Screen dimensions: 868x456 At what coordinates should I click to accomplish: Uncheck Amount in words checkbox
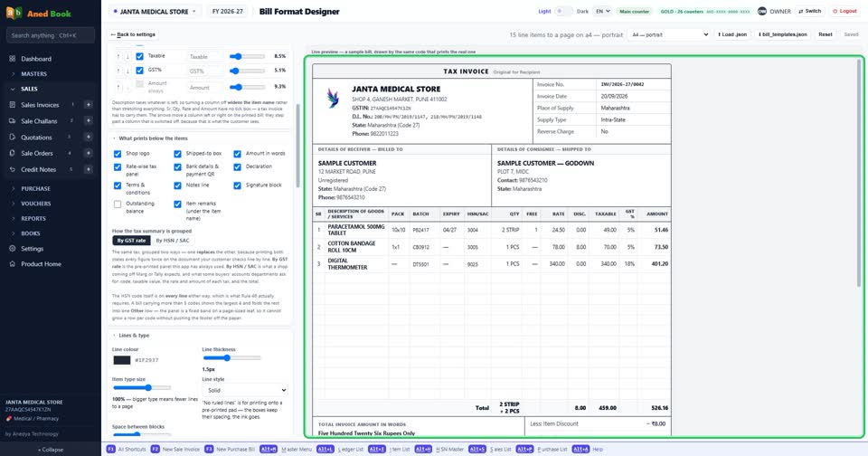pos(237,154)
